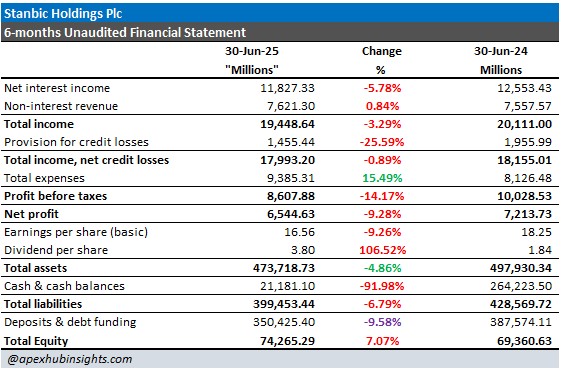Click Earnings per share (basic) label

click(x=76, y=232)
